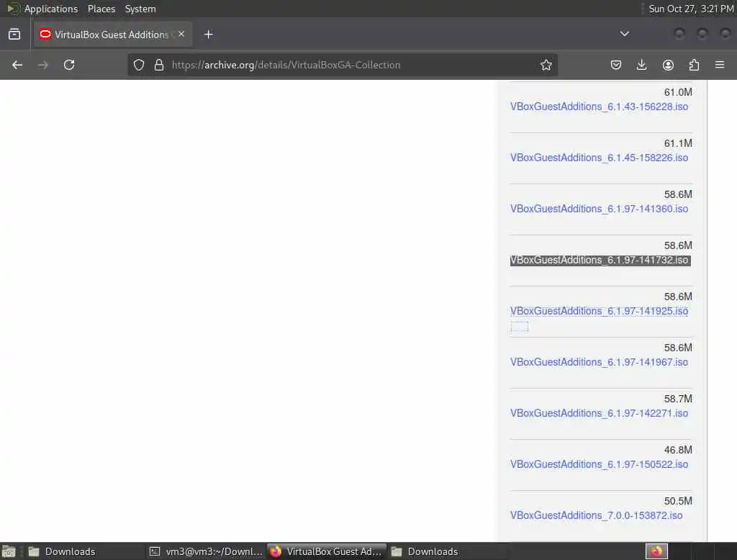This screenshot has width=737, height=560.
Task: Download VBoxGuestAdditions_6.1.97-141967.iso
Action: tap(600, 362)
